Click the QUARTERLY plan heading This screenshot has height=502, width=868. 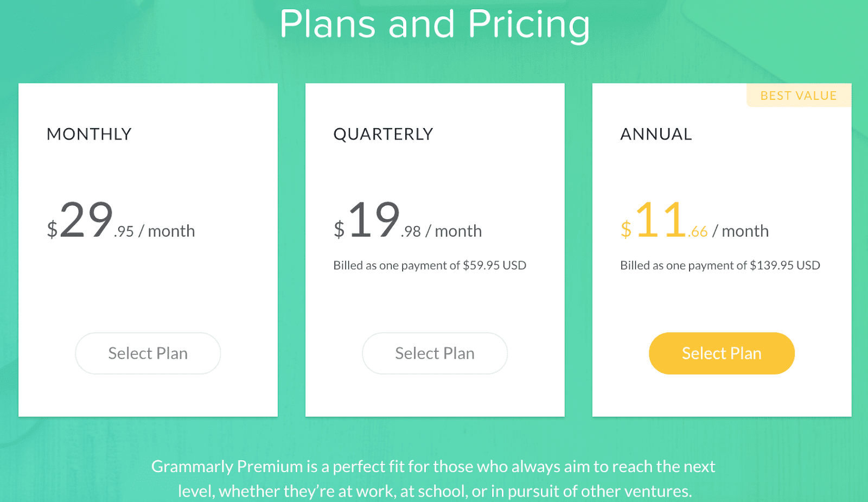(x=383, y=134)
